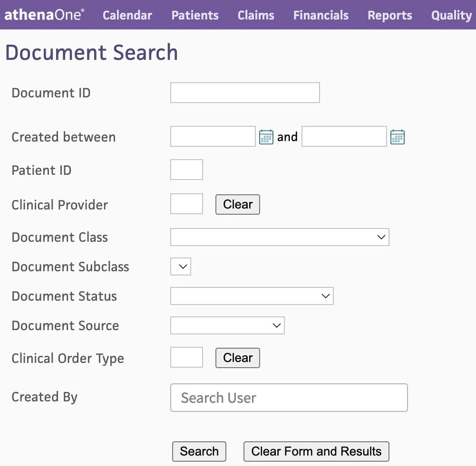Open the calendar picker for the start date
Viewport: 476px width, 466px height.
click(x=266, y=136)
